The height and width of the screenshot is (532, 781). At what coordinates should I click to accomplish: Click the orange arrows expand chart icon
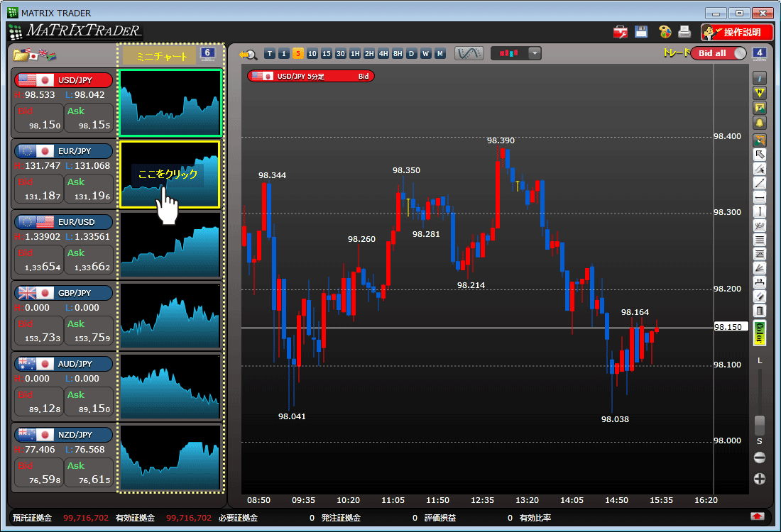click(759, 140)
